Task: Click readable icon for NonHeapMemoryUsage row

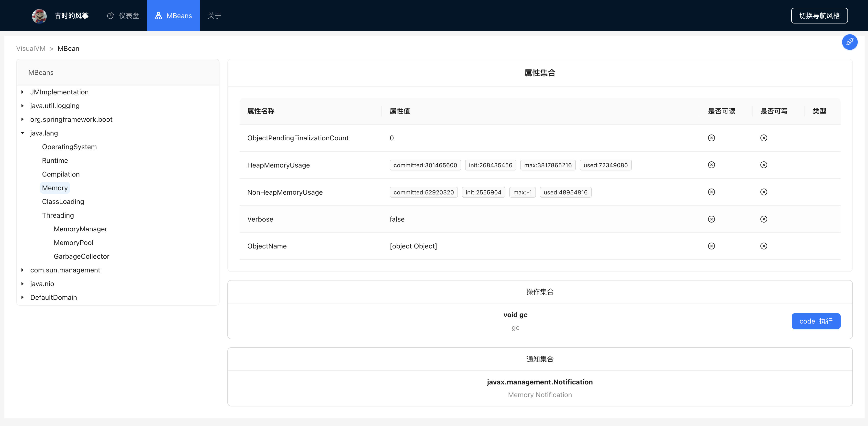Action: pyautogui.click(x=711, y=192)
